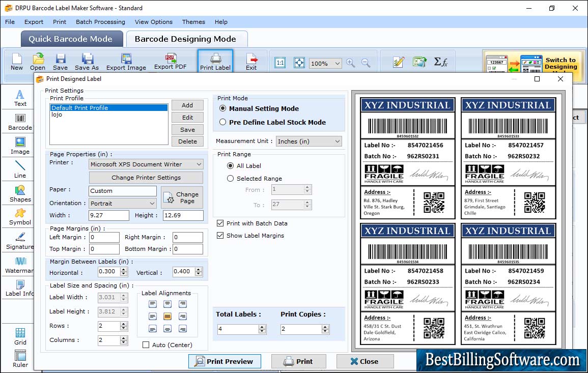Open the Batch Processing menu
The image size is (588, 373).
100,22
